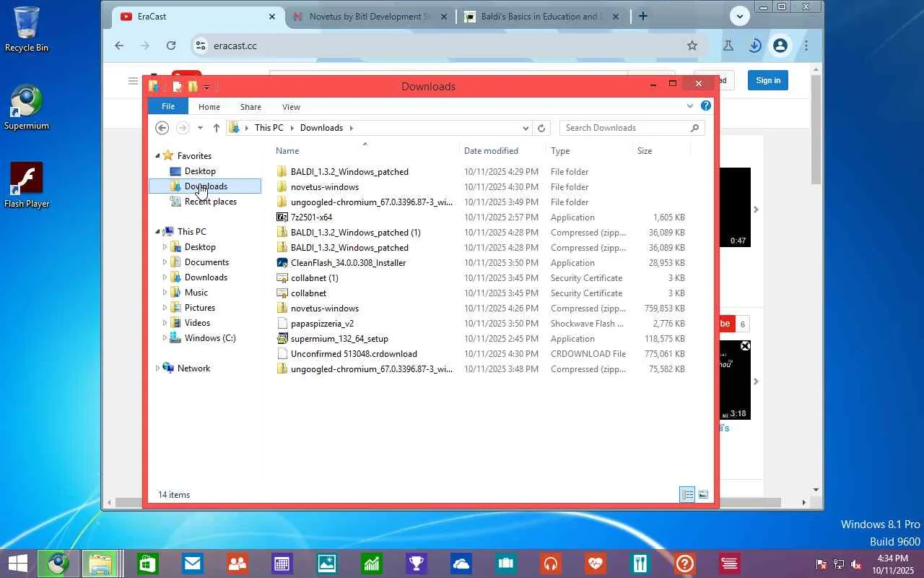
Task: Open the browser tab search dropdown
Action: 738,16
